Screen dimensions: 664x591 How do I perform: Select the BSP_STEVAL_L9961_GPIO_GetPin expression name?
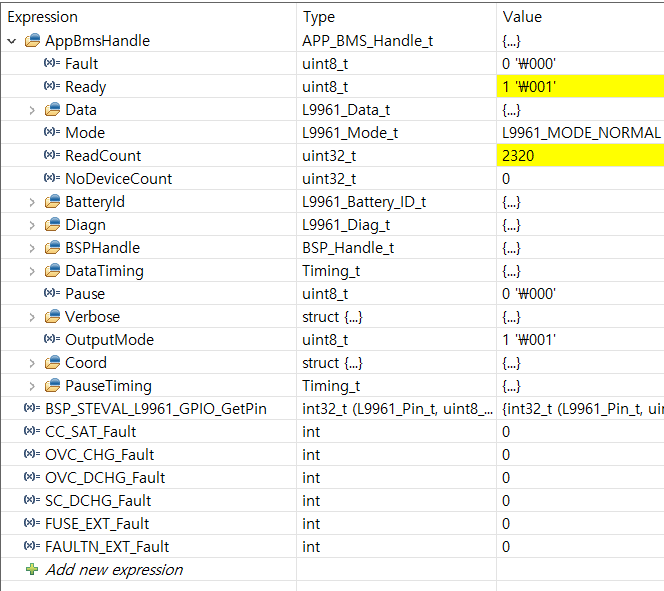point(156,409)
